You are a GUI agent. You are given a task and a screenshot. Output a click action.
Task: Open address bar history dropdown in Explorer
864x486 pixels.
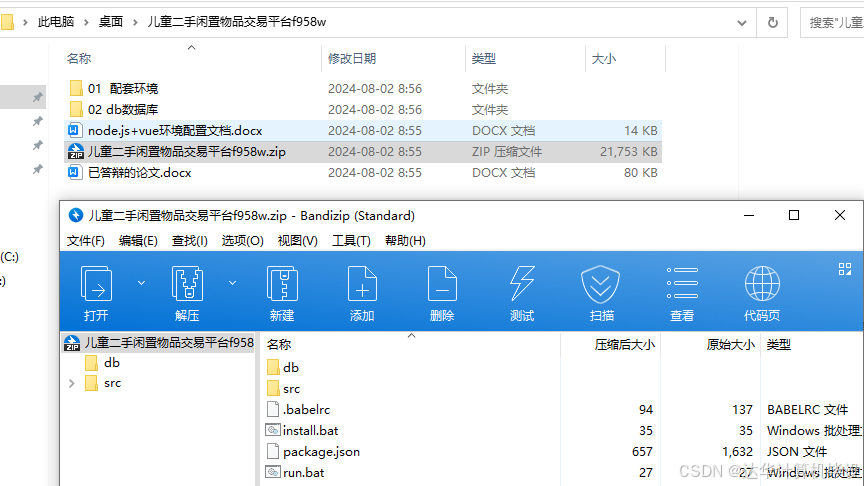point(742,23)
